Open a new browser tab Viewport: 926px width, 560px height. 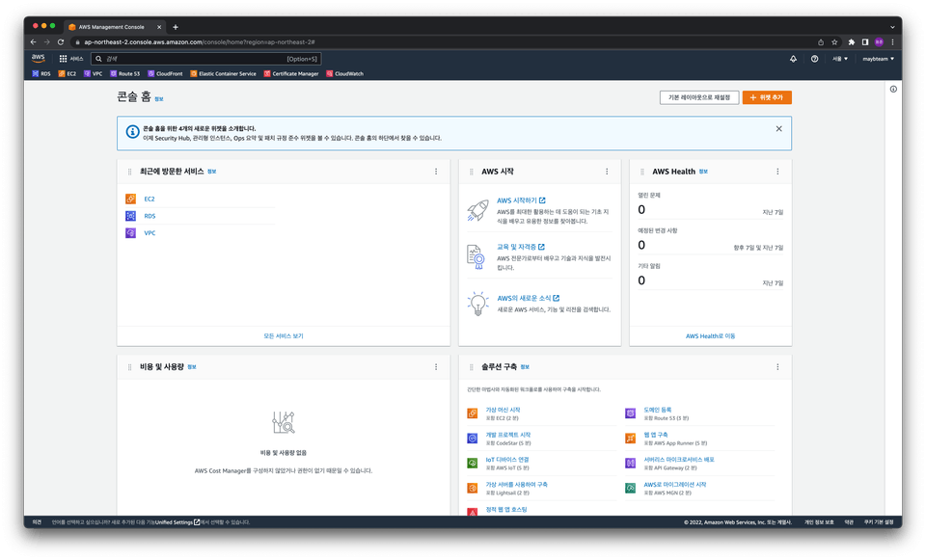[x=176, y=27]
